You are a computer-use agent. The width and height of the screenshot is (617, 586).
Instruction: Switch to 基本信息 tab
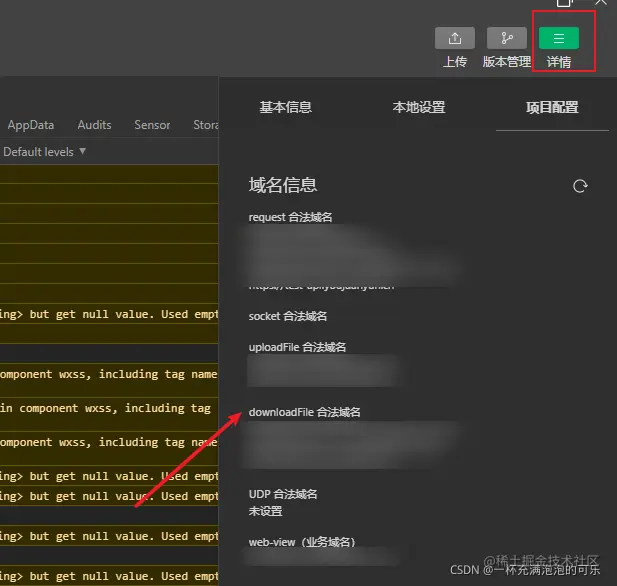tap(286, 107)
